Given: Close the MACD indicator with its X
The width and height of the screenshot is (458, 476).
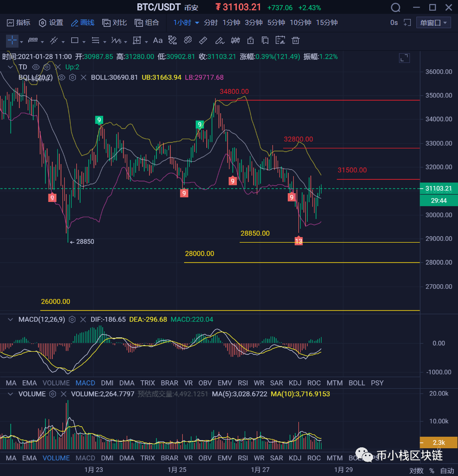Looking at the screenshot, I should click(82, 319).
